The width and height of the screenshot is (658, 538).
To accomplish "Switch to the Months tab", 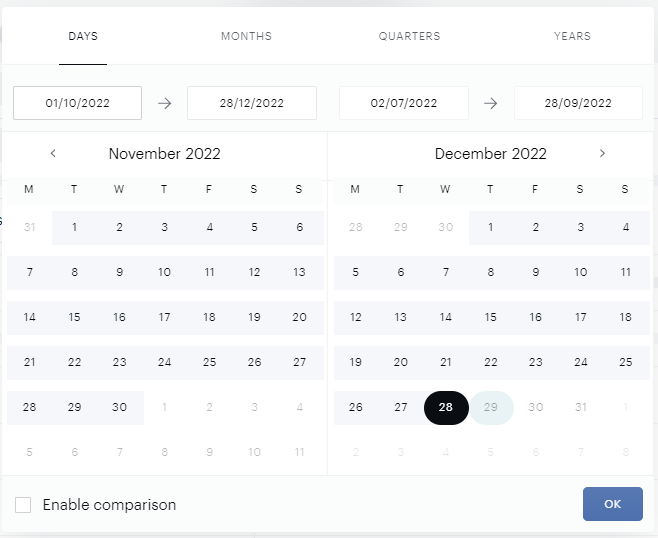I will point(246,37).
